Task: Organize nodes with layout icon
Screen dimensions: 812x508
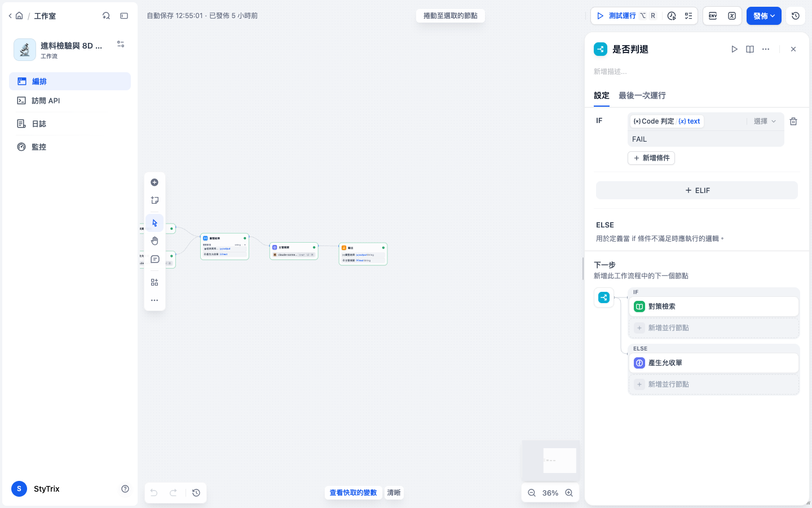Action: [155, 282]
